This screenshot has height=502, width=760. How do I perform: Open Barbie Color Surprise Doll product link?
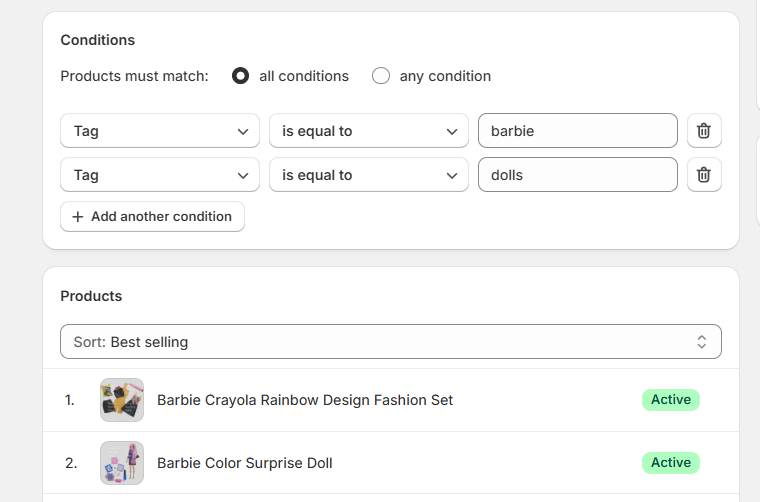point(245,463)
